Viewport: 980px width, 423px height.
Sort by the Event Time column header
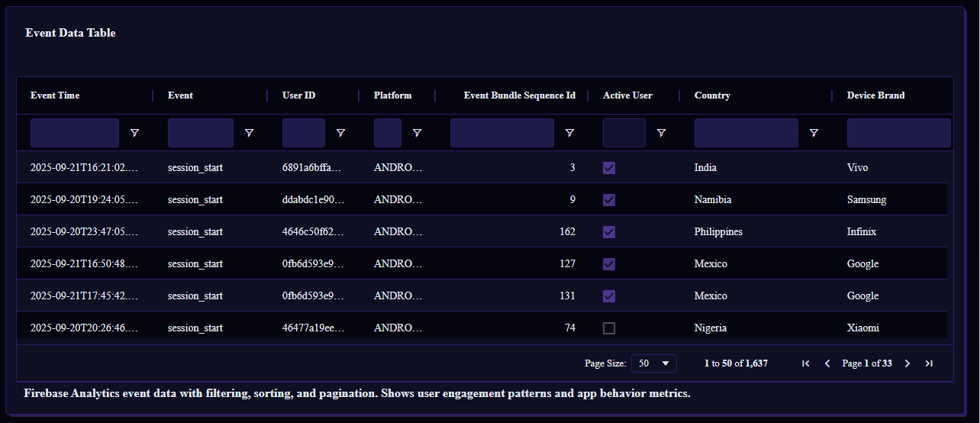55,95
